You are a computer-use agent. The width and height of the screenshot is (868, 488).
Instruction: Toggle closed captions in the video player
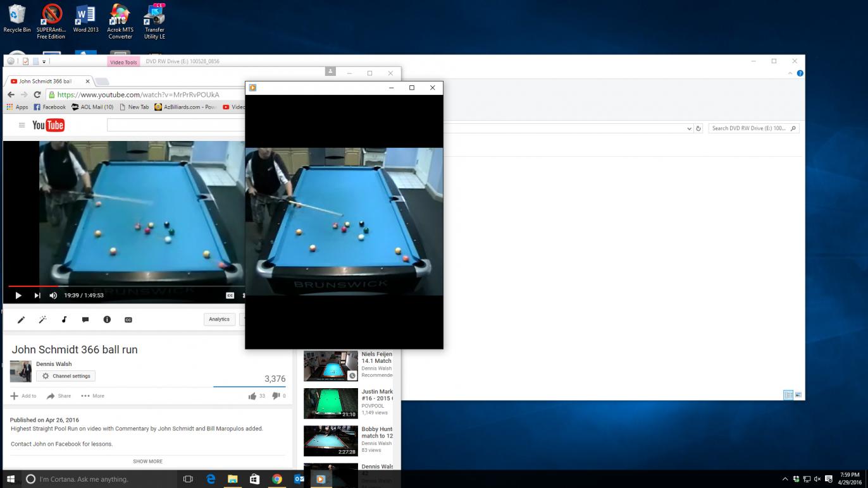[230, 295]
